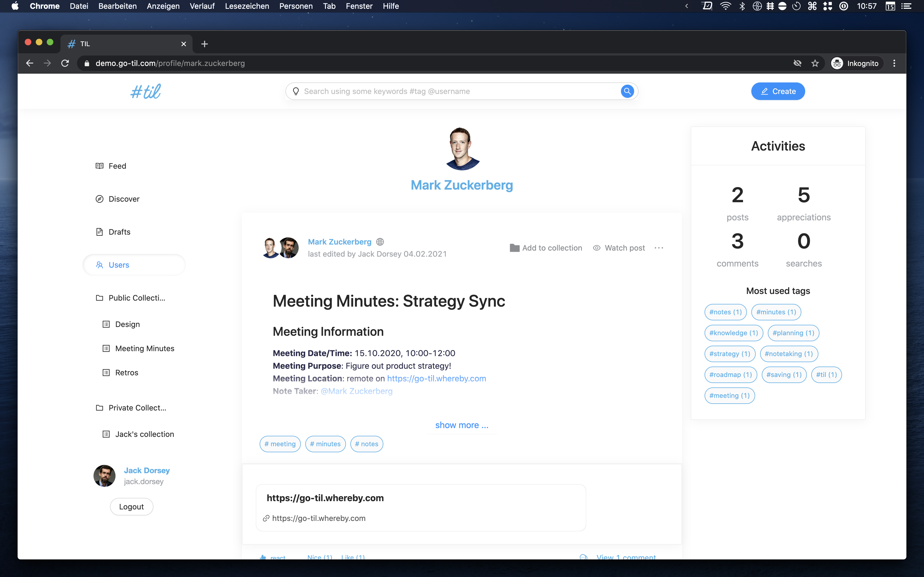Click the Logout button

pos(131,507)
